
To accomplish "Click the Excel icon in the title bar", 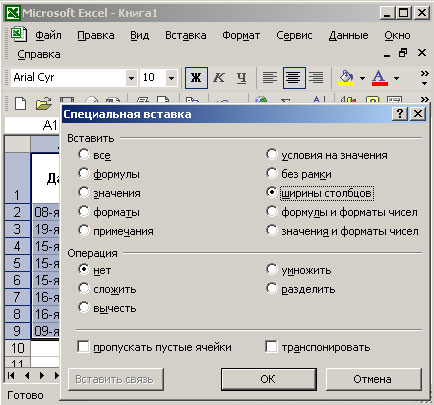I will tap(13, 13).
